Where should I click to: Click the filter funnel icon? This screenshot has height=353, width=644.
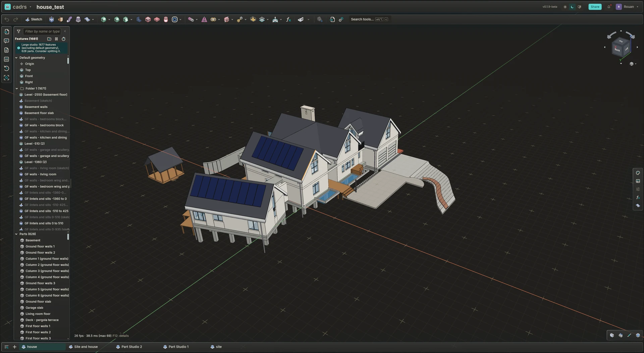click(18, 32)
